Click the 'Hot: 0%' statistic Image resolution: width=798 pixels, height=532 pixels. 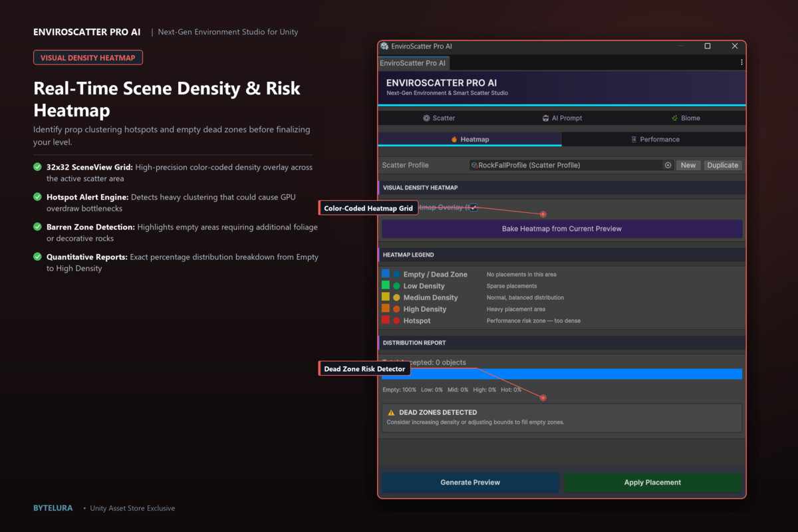click(511, 390)
